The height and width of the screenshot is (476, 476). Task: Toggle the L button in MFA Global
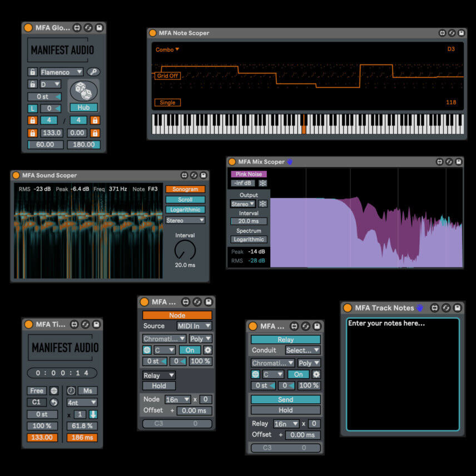pos(33,108)
